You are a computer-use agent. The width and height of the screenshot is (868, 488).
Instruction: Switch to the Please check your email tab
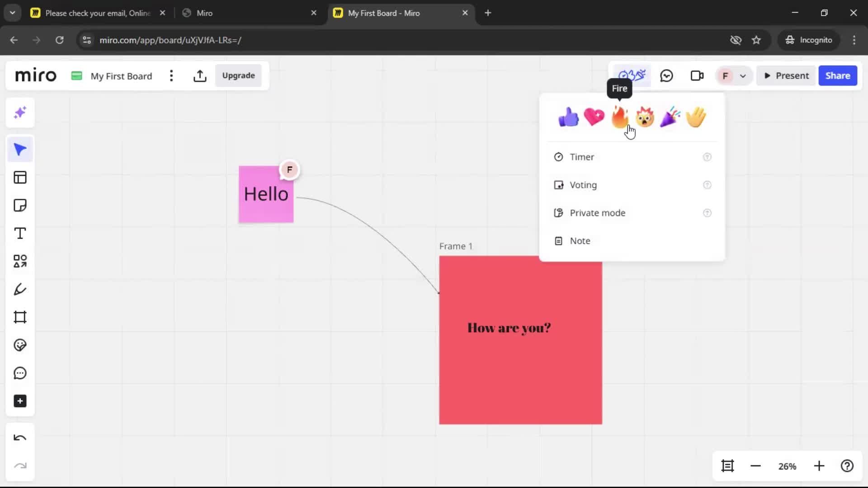[99, 13]
